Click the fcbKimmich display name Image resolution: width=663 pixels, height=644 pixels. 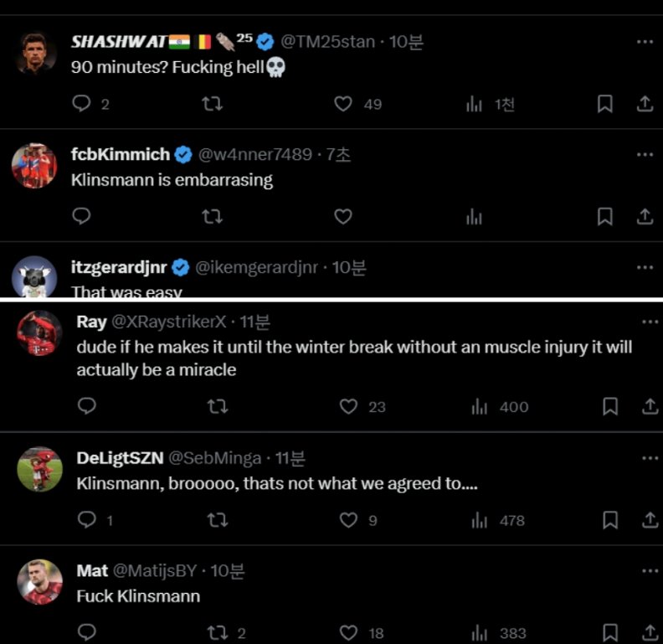coord(121,154)
